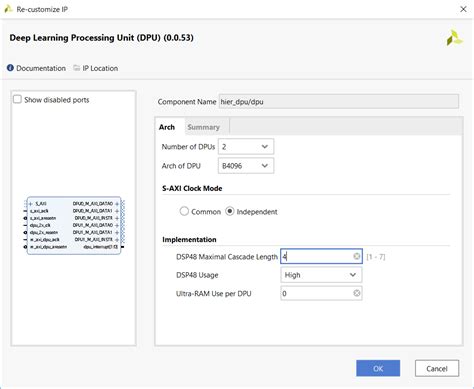Click the Cancel button
The height and width of the screenshot is (389, 474).
click(x=437, y=368)
